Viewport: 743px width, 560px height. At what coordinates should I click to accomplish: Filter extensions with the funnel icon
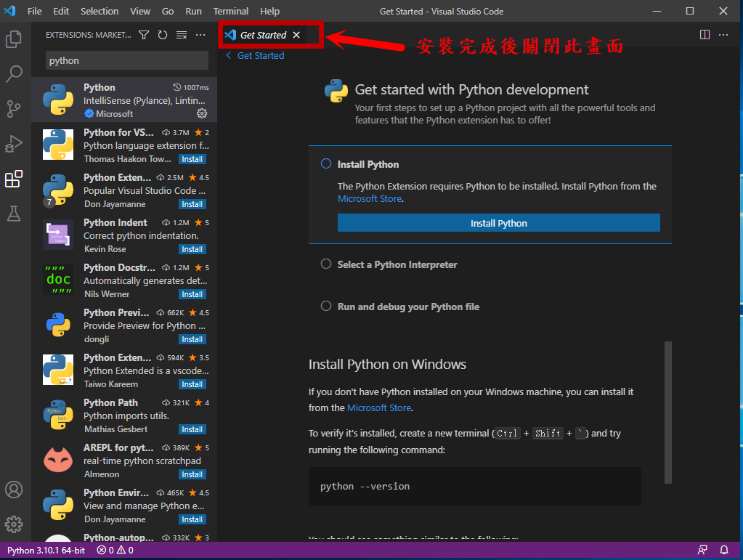point(144,35)
